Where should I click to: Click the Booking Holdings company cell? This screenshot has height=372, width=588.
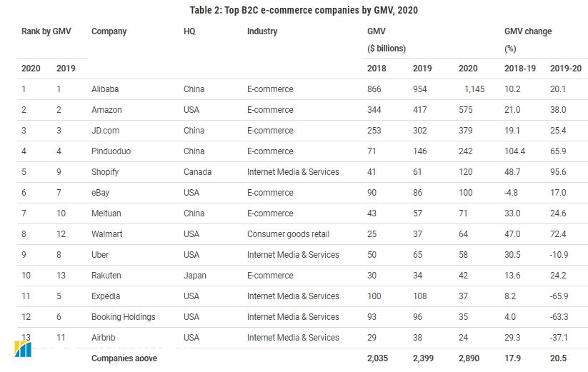(123, 317)
